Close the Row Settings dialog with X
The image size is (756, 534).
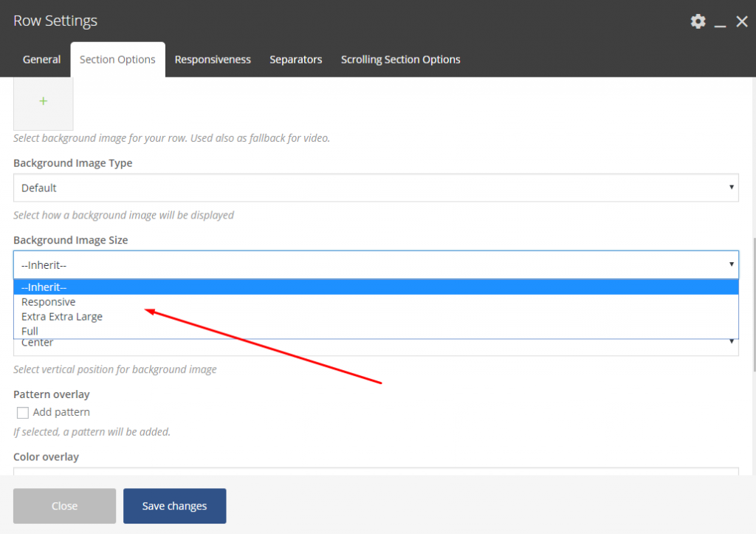tap(742, 21)
